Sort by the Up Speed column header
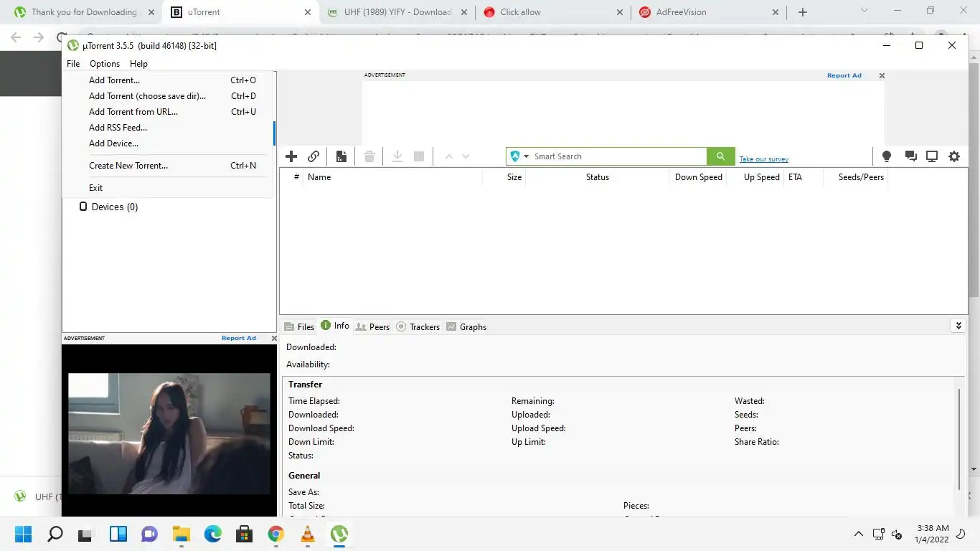This screenshot has height=551, width=980. click(755, 177)
